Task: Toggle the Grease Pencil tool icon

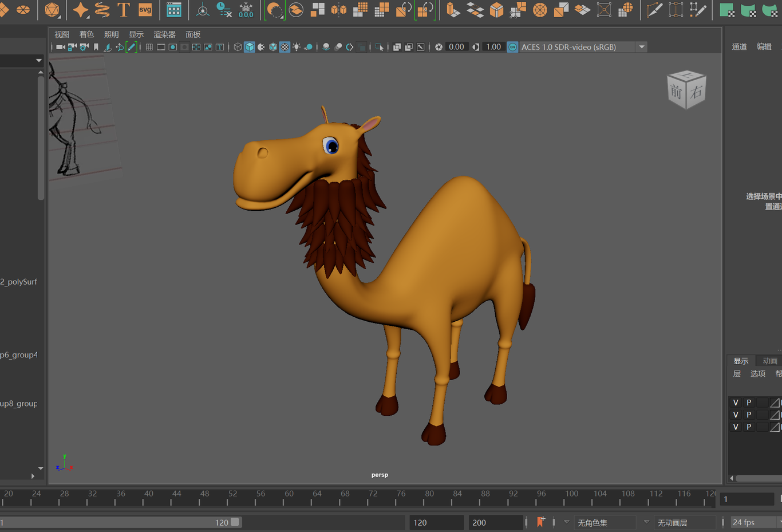Action: point(132,47)
